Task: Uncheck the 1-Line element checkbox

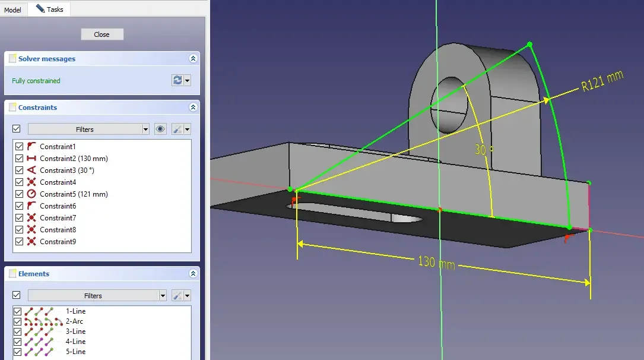Action: 18,311
